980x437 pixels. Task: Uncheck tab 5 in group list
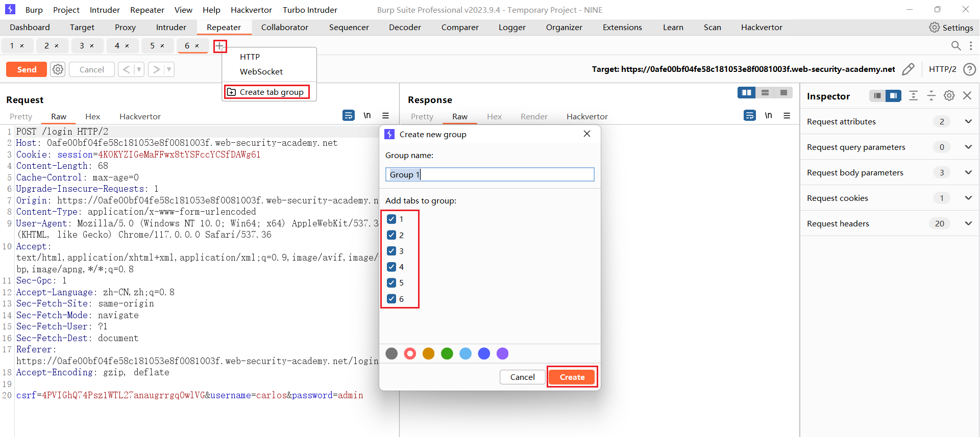(391, 282)
